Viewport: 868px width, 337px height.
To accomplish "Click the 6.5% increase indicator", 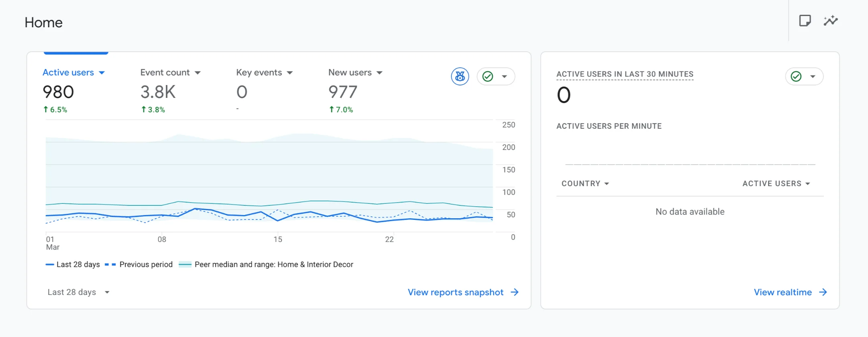I will [55, 110].
